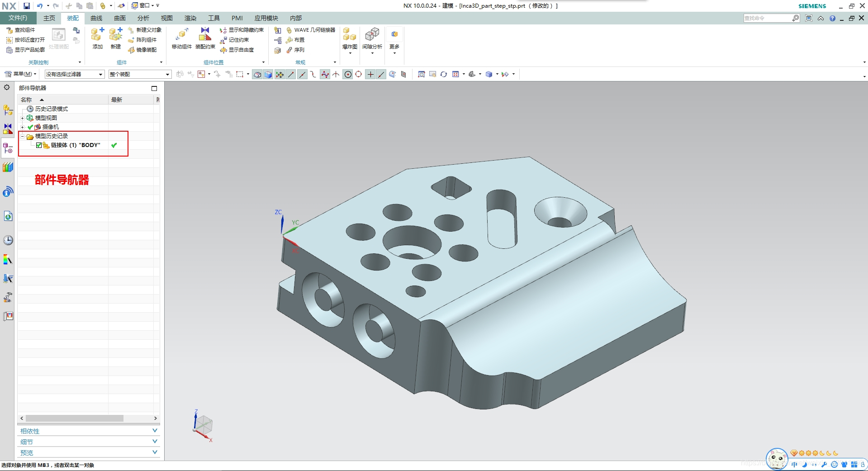
Task: Expand the 细节 panel
Action: coord(89,442)
